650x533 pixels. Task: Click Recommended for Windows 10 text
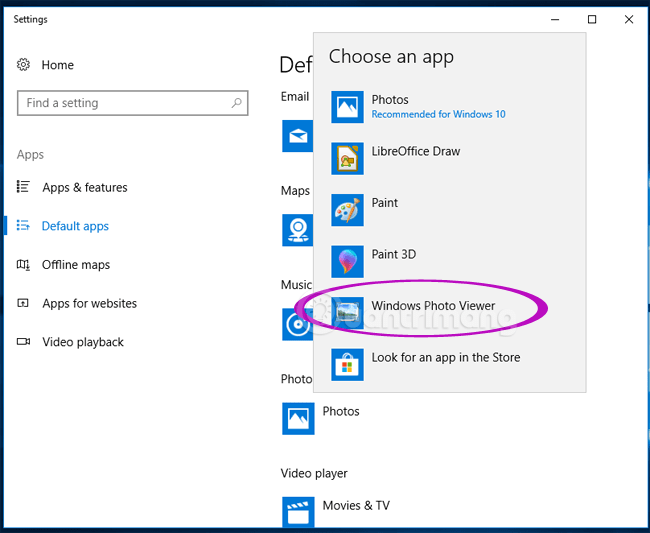(438, 114)
